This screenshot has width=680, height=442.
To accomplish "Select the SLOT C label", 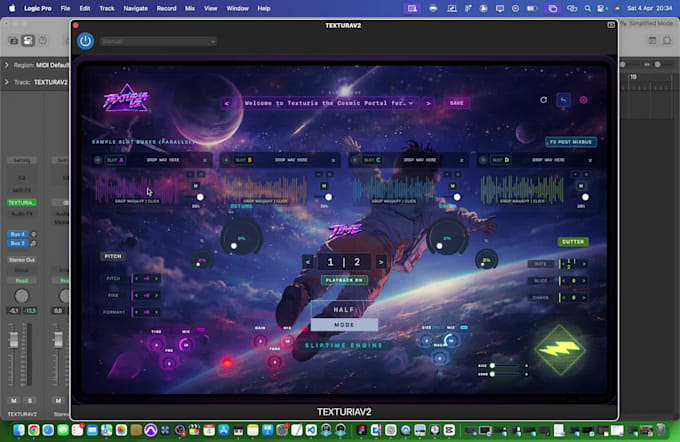I will (x=372, y=160).
